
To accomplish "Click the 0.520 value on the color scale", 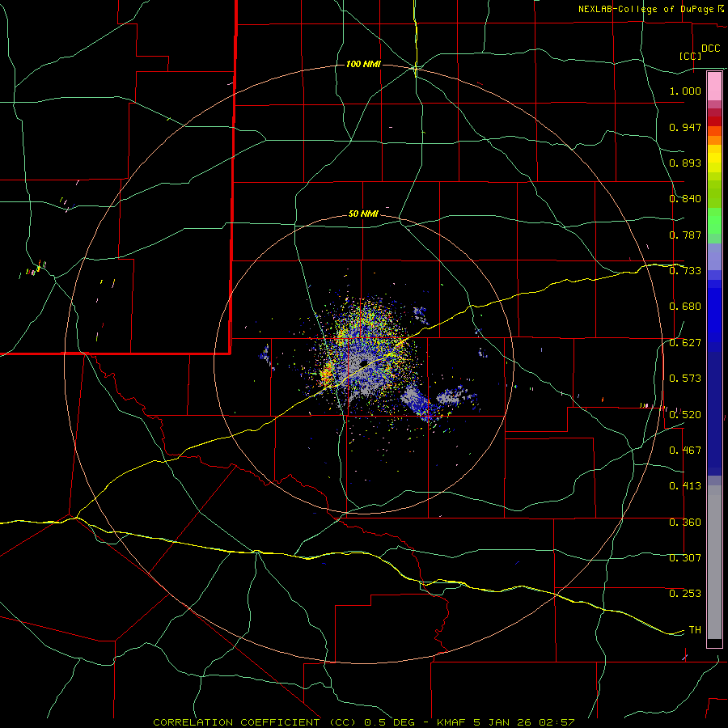I will pyautogui.click(x=685, y=414).
